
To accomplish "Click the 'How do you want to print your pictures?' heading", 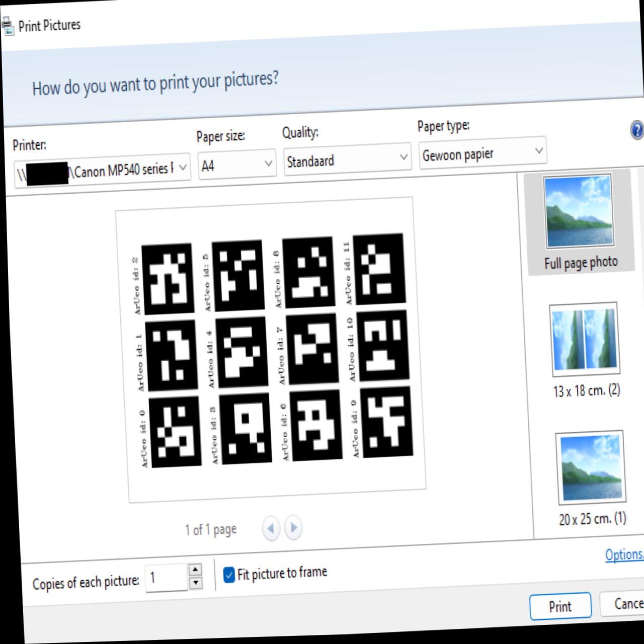I will coord(155,84).
